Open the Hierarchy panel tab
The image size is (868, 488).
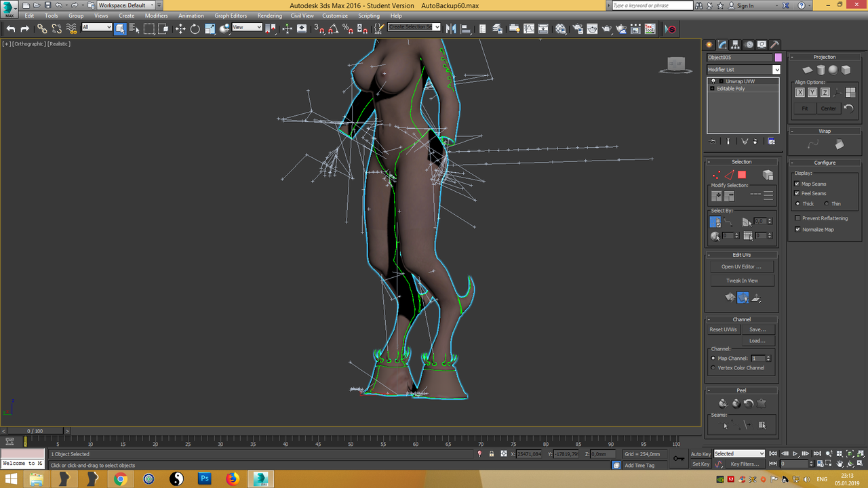736,45
